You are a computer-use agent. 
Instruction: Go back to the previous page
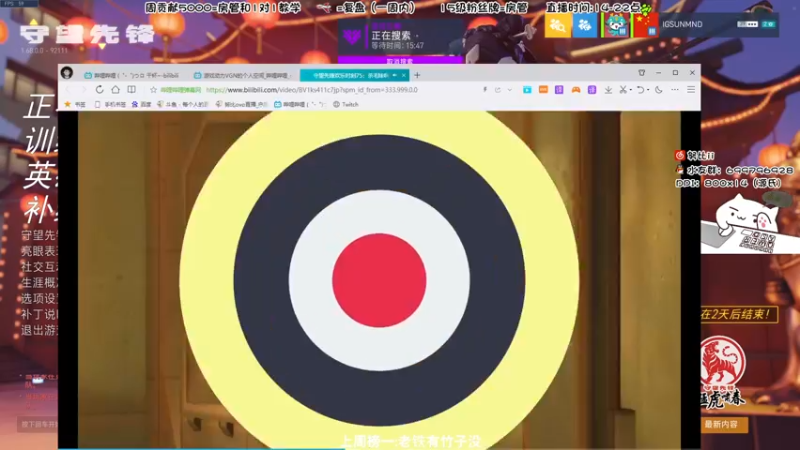(x=69, y=90)
